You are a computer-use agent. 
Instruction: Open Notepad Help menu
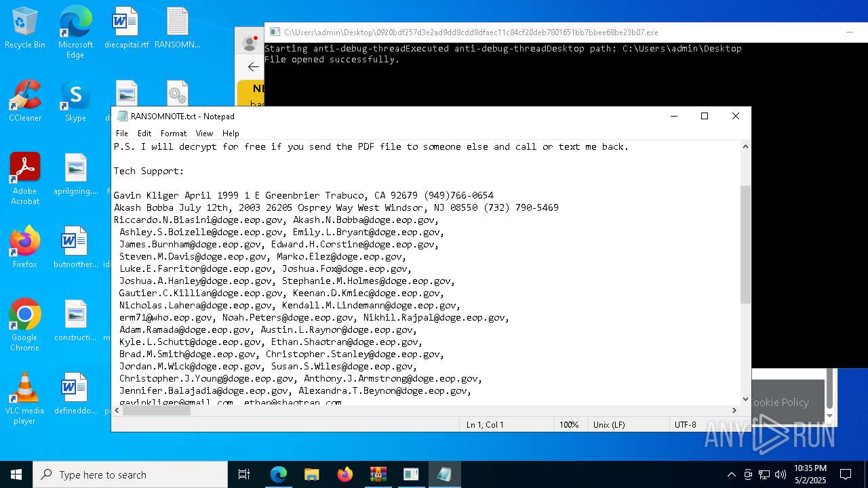click(231, 134)
